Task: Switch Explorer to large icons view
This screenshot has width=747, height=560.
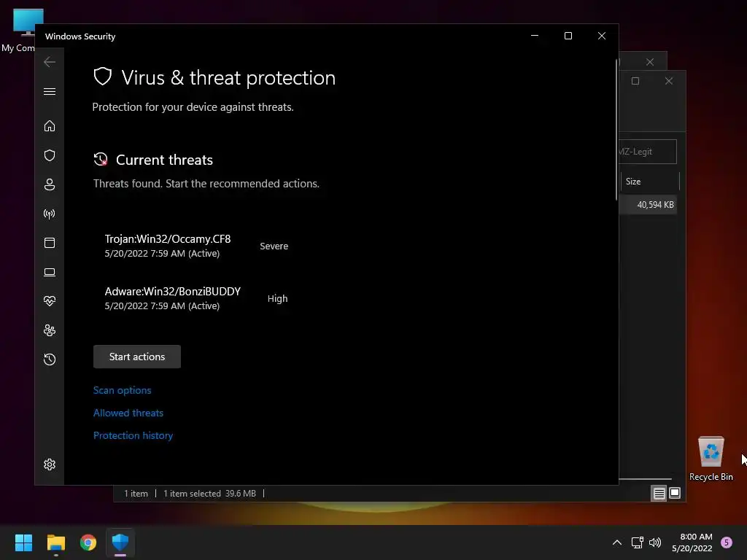Action: pyautogui.click(x=675, y=494)
